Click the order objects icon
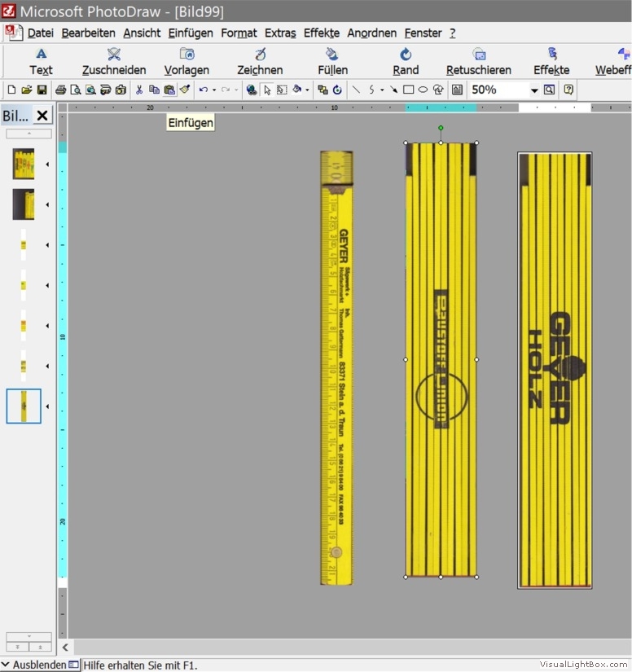Screen dimensions: 632x672 click(x=323, y=90)
